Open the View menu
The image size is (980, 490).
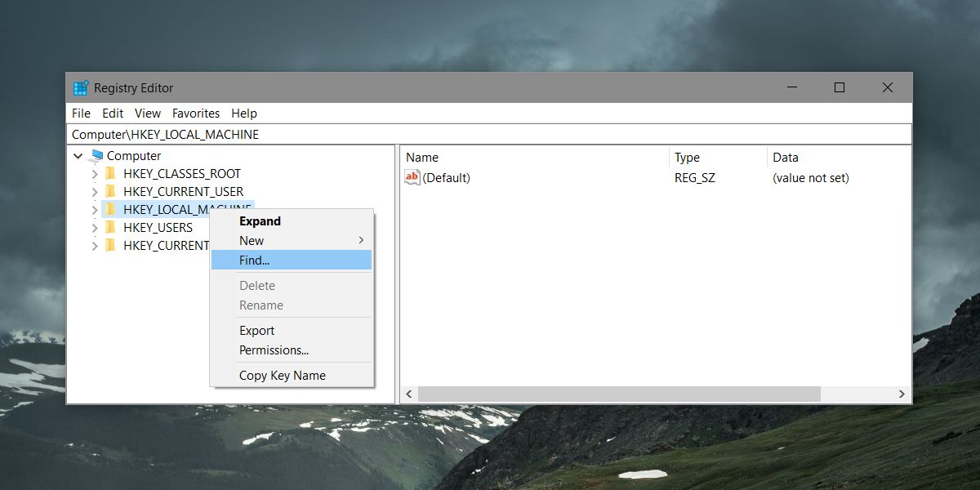click(x=148, y=114)
